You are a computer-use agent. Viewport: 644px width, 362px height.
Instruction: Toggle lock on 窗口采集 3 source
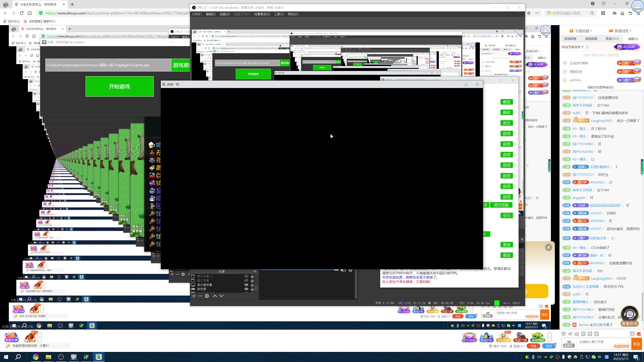(252, 276)
